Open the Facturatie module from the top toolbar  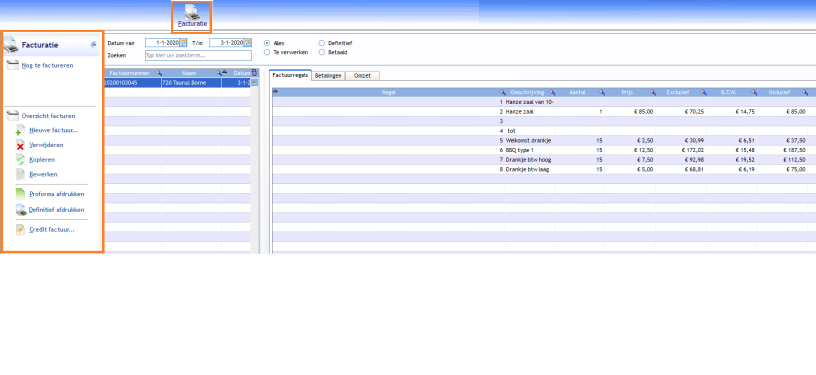coord(192,16)
